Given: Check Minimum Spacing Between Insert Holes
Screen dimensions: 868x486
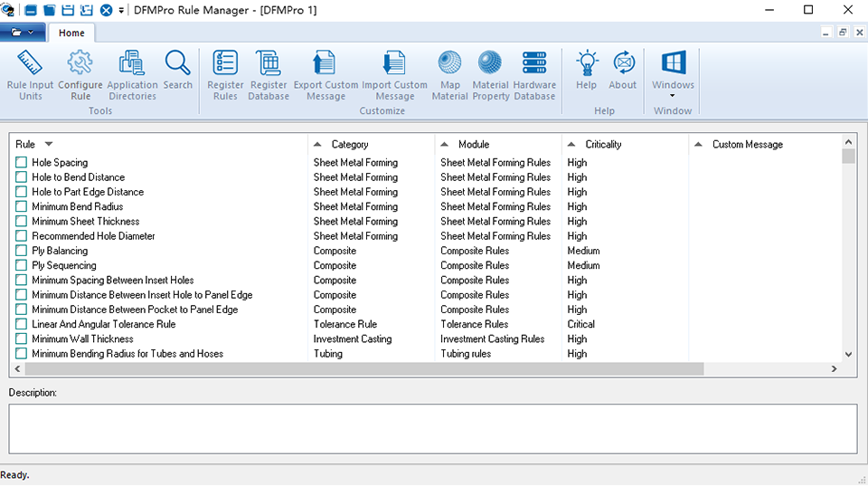Looking at the screenshot, I should [x=21, y=280].
